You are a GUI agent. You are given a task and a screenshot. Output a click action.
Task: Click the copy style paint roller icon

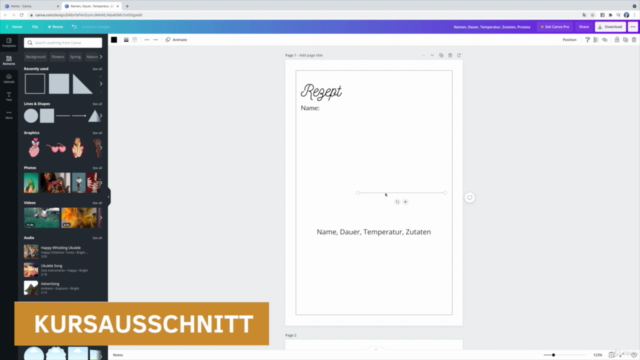tap(587, 40)
